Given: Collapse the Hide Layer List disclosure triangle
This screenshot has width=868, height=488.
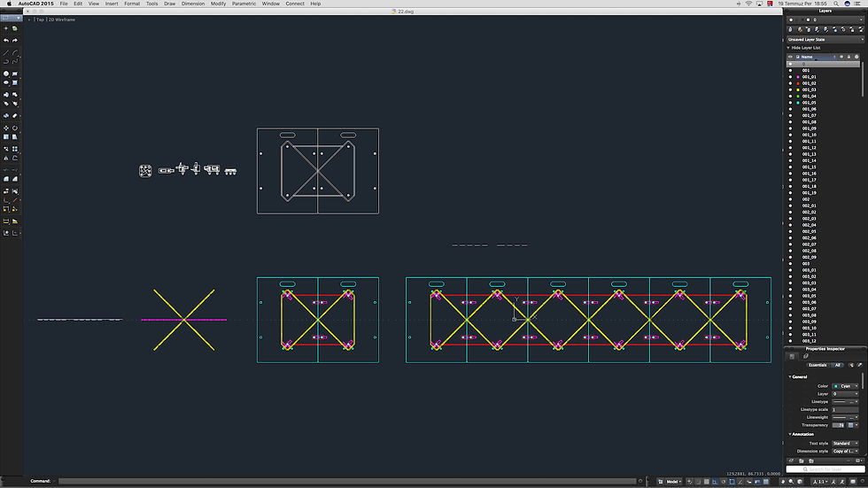Looking at the screenshot, I should [788, 48].
